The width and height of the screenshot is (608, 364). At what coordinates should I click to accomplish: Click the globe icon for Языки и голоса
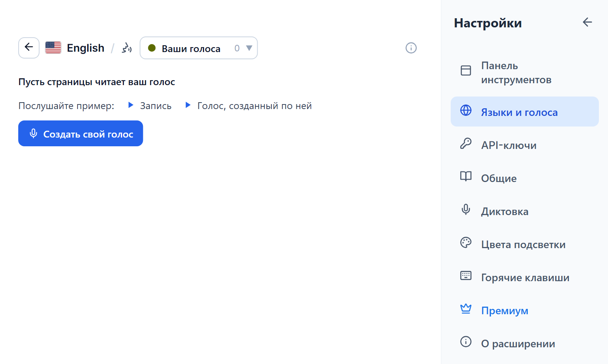click(466, 110)
